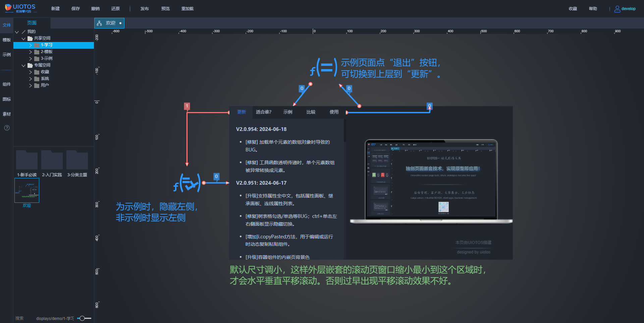Click 保存 to save the page
644x323 pixels.
click(x=75, y=9)
